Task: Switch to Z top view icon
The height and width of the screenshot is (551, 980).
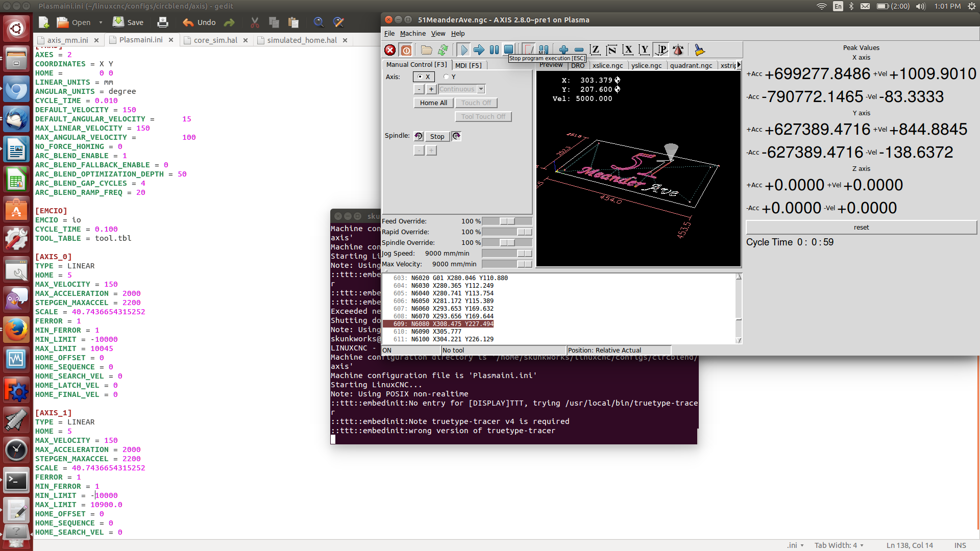Action: pos(595,50)
